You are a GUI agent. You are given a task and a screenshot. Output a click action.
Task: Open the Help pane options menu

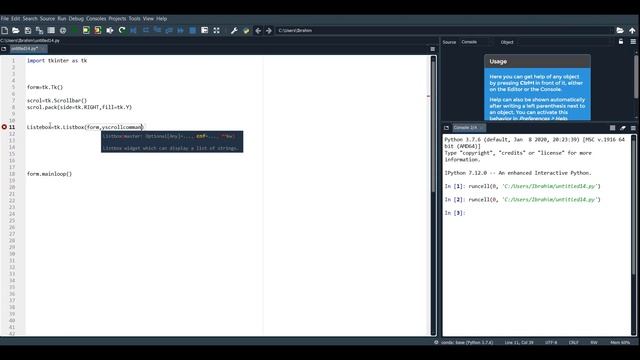point(633,42)
